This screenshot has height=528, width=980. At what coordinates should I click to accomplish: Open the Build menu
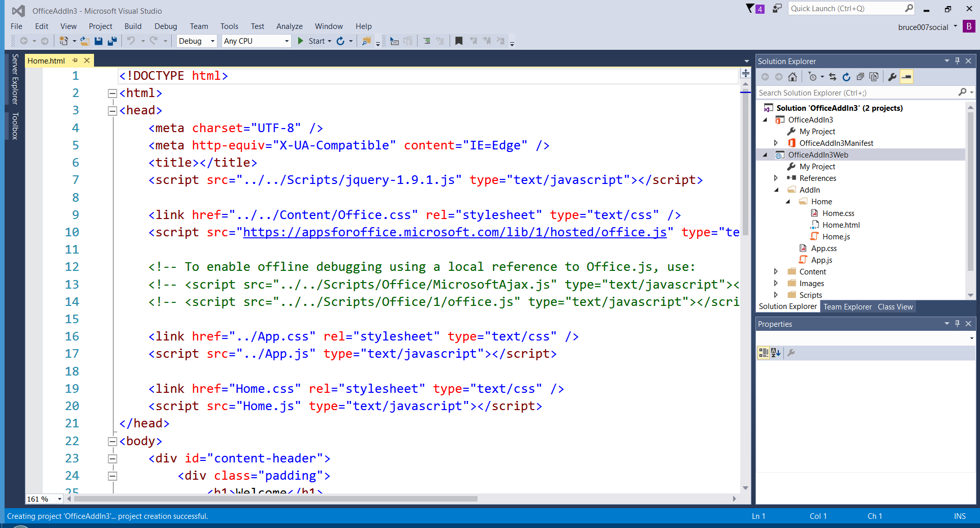133,26
